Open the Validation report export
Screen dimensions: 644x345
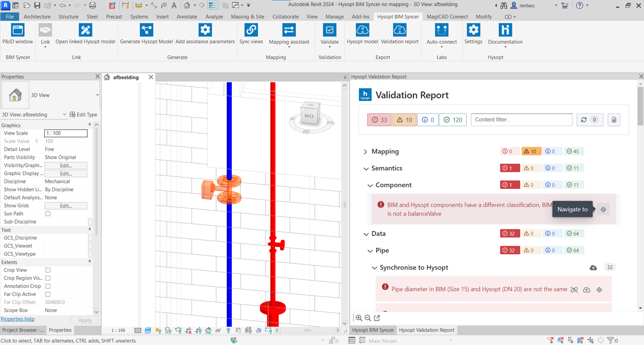click(x=400, y=35)
